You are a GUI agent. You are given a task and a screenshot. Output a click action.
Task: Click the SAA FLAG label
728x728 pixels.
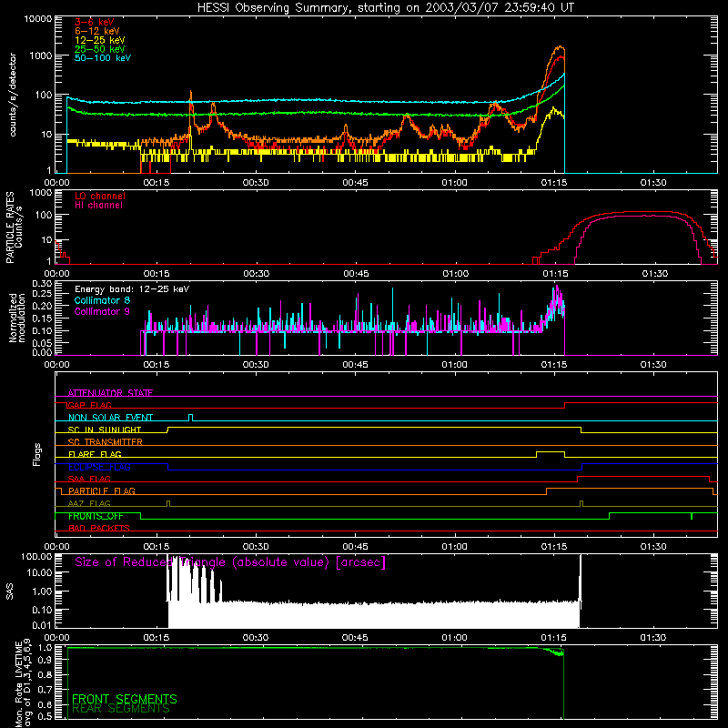[89, 479]
